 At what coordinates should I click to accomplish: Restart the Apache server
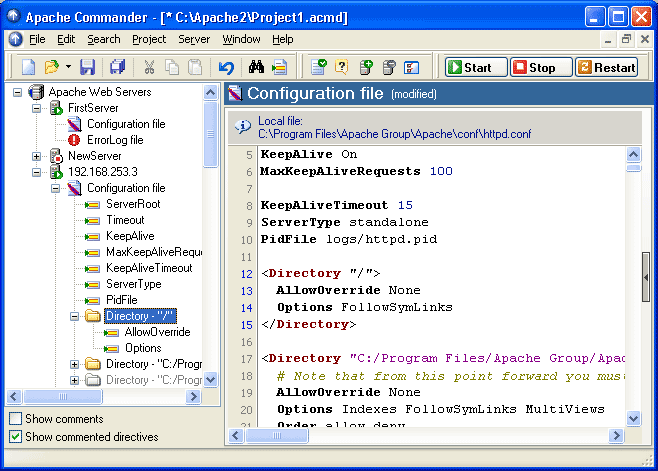click(607, 67)
